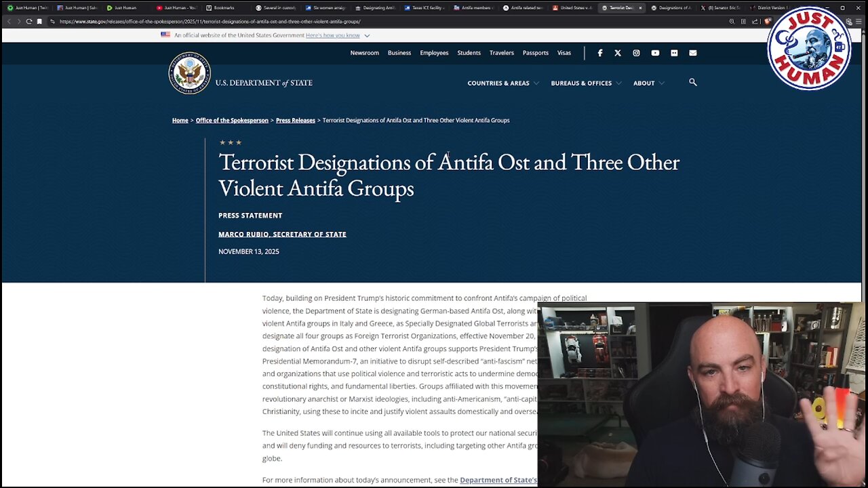Click the Press Statement label

(x=250, y=216)
